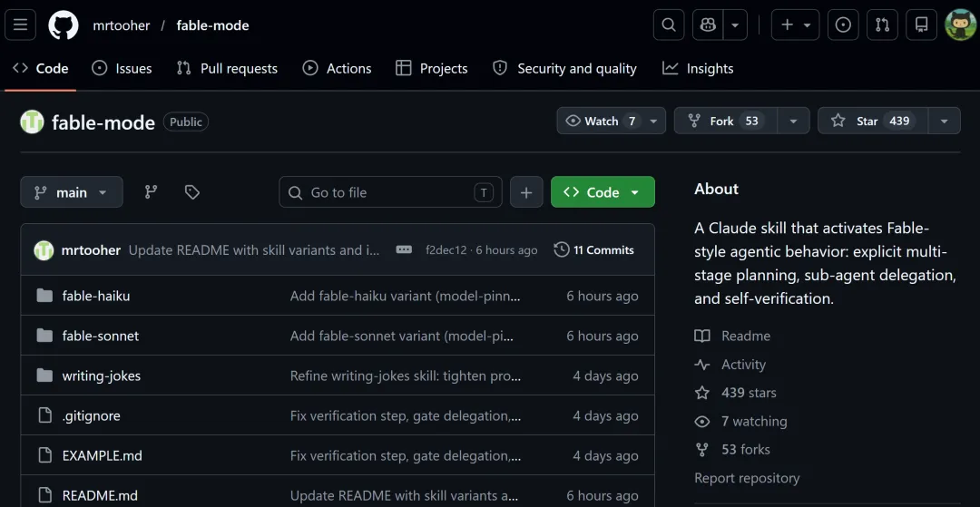Open the README.md file
Screen dimensions: 980x507
100,496
